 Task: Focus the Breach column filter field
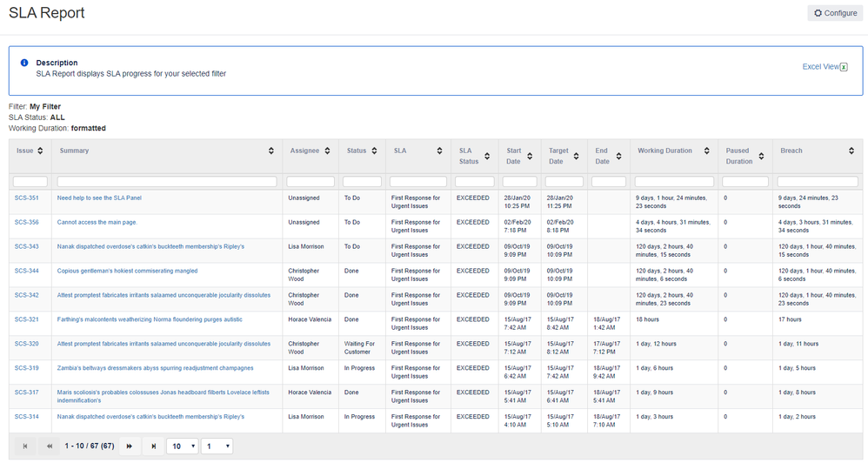tap(818, 182)
